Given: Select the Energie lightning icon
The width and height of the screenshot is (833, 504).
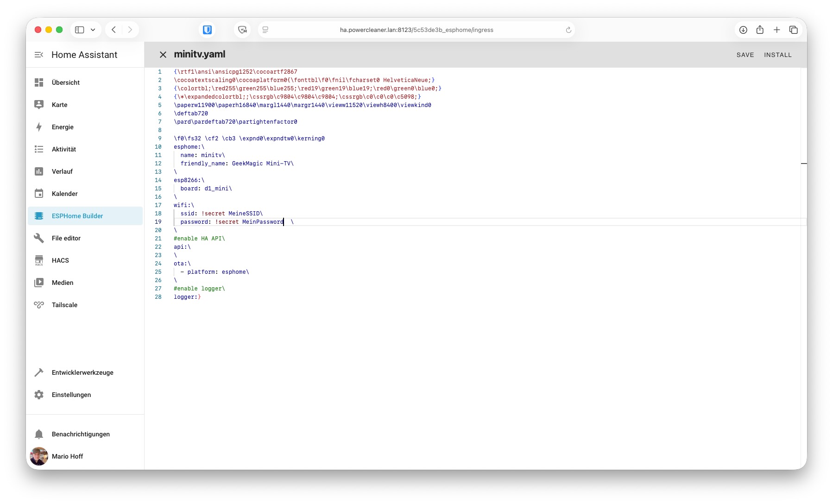Looking at the screenshot, I should [39, 127].
